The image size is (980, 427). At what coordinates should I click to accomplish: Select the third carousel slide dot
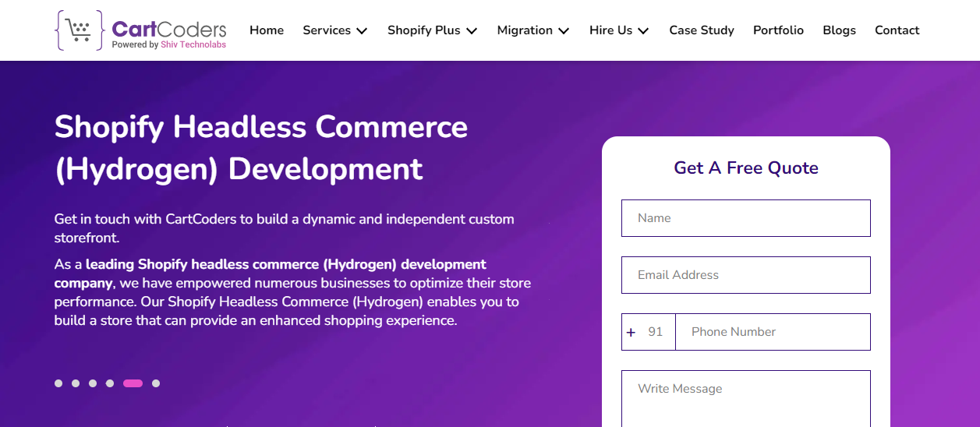[x=93, y=383]
